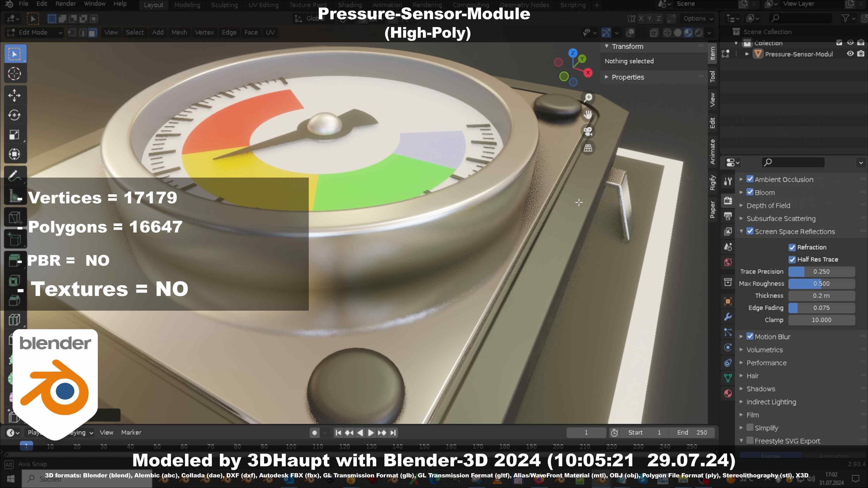Image resolution: width=868 pixels, height=488 pixels.
Task: Enable Freestyle SVG Export checkbox
Action: pyautogui.click(x=750, y=441)
